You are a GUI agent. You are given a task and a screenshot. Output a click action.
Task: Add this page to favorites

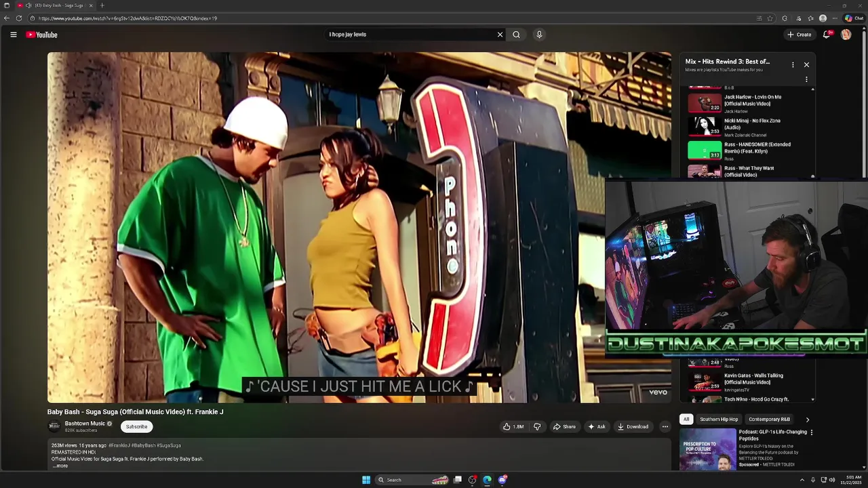(770, 18)
